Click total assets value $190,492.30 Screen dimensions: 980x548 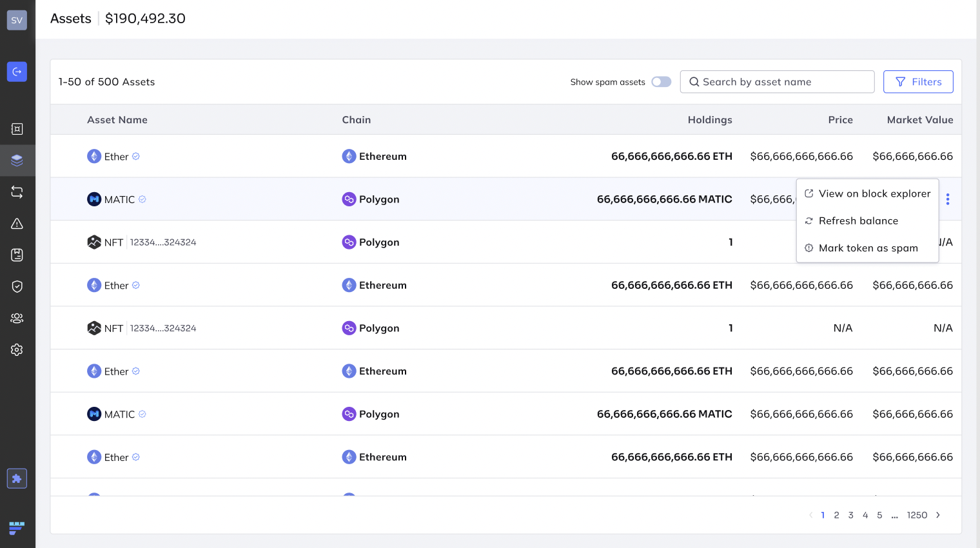coord(145,19)
